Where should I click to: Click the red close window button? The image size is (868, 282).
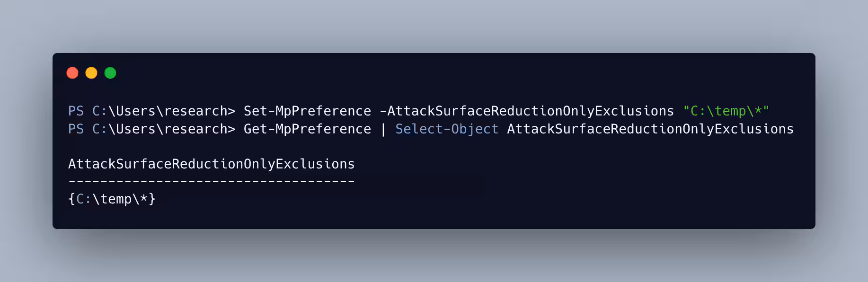[x=72, y=73]
